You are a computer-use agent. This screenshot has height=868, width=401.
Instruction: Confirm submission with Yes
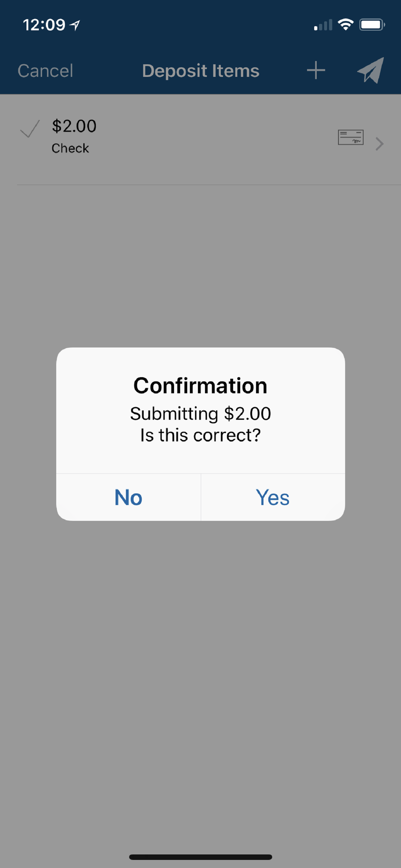pyautogui.click(x=272, y=497)
